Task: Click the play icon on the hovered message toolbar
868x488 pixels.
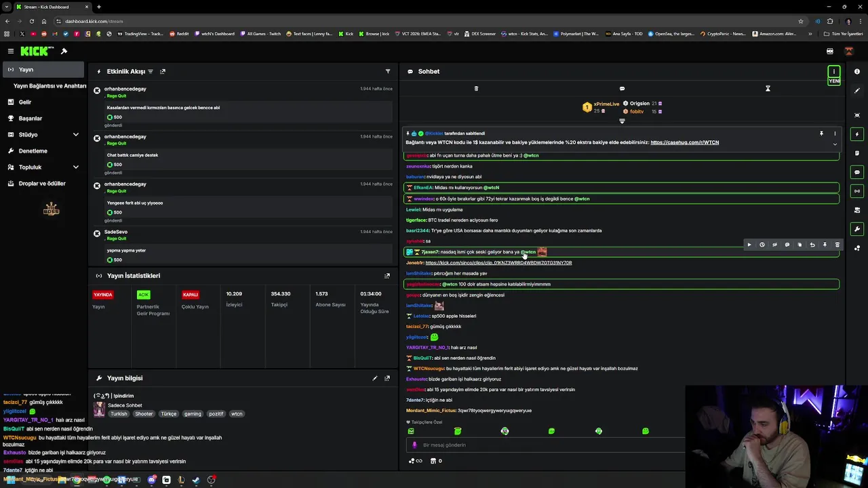Action: pos(749,245)
